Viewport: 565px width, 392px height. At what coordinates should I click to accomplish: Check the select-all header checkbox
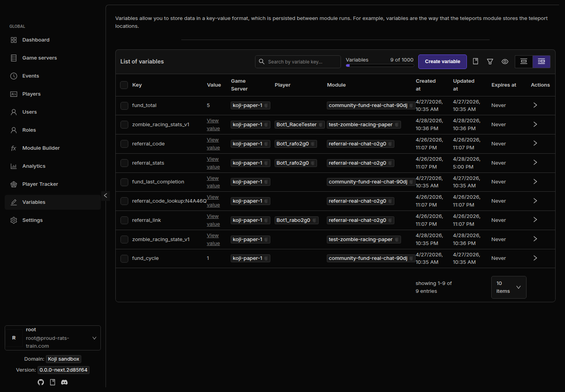coord(124,85)
